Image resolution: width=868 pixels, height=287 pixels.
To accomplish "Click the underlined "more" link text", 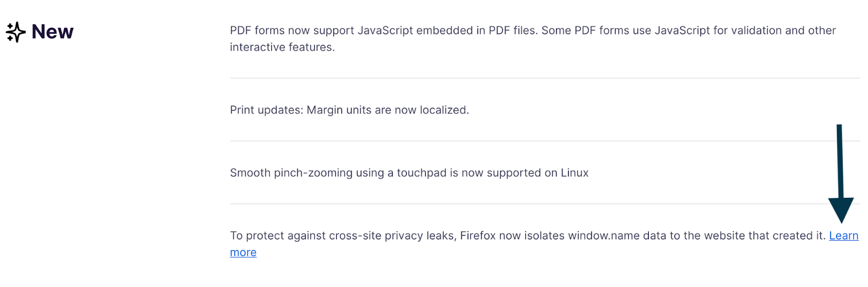I will coord(243,252).
